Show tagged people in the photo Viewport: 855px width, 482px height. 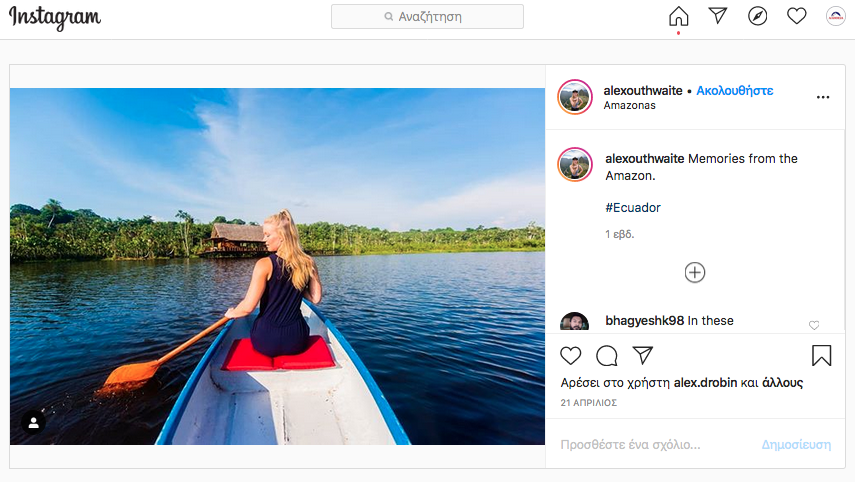(33, 423)
